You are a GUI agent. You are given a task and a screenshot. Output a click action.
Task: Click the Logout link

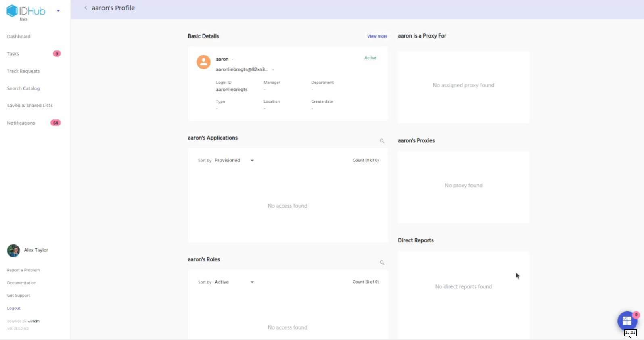14,309
